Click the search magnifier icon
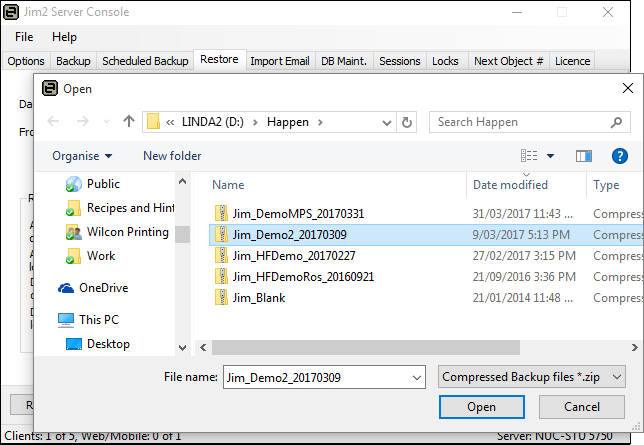644x445 pixels. tap(616, 122)
